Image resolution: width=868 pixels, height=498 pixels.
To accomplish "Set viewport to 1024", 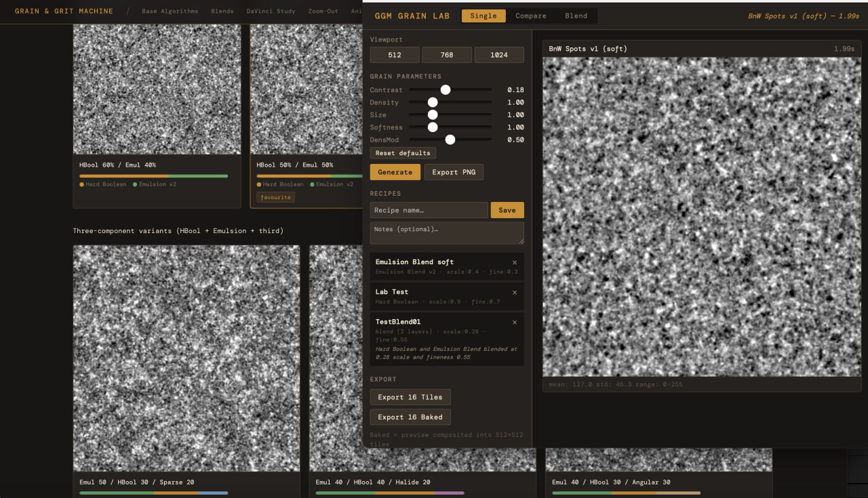I will pos(499,55).
